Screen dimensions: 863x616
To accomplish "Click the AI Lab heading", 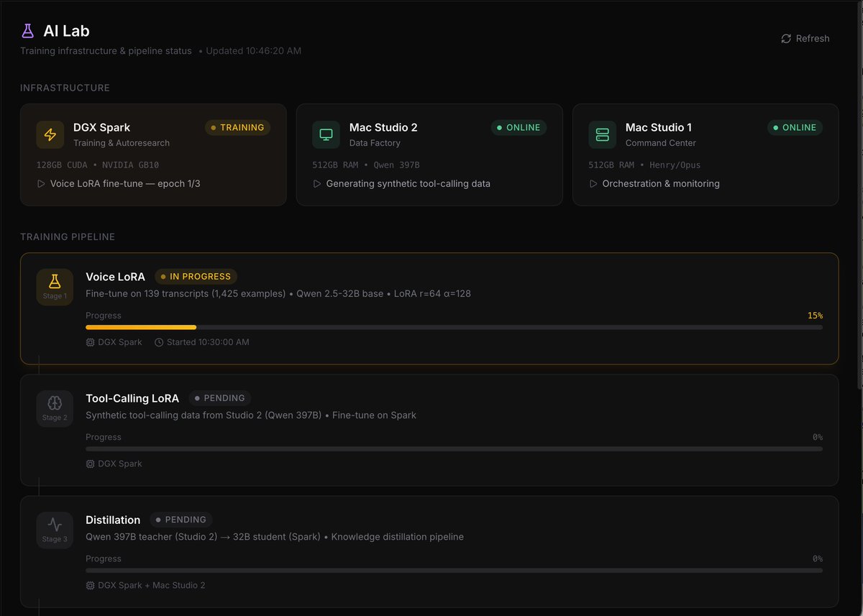I will pos(66,31).
